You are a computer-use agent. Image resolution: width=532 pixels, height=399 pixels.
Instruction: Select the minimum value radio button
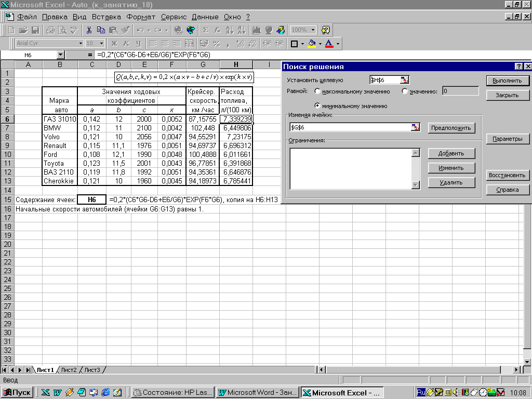pyautogui.click(x=317, y=105)
